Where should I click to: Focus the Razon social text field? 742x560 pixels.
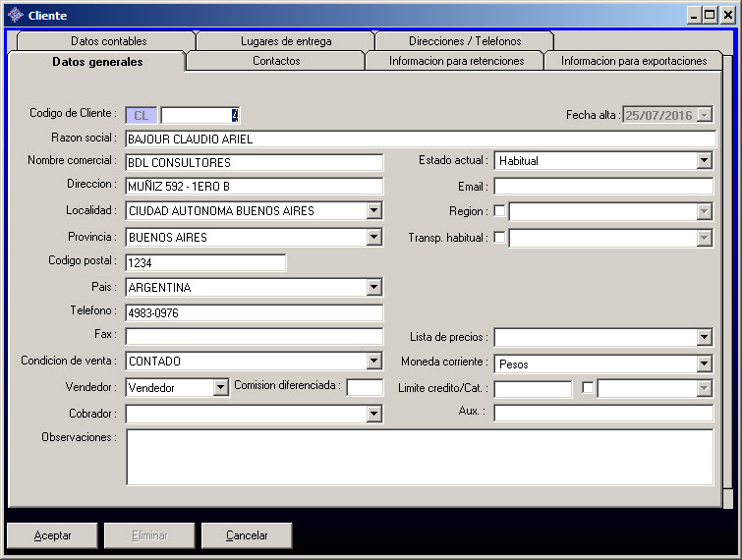(420, 140)
